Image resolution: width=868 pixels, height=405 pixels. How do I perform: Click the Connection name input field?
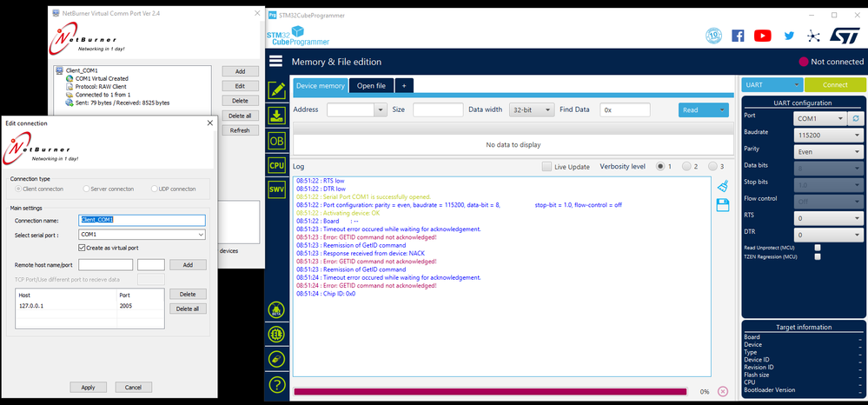[142, 220]
